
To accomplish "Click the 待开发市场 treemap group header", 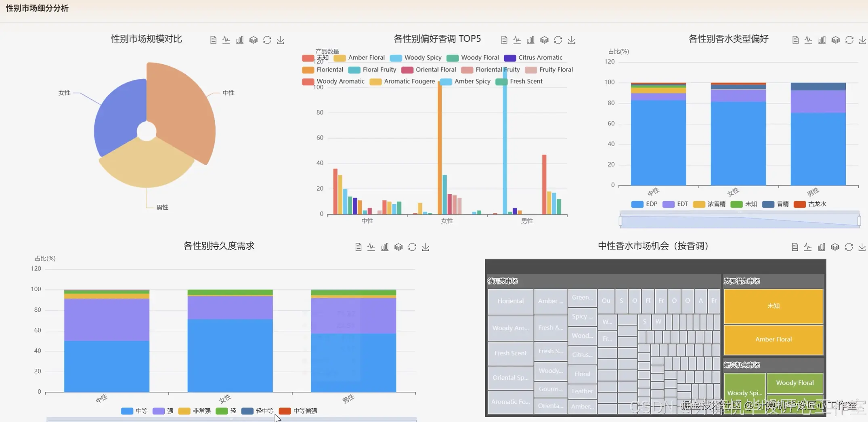I will pos(603,281).
